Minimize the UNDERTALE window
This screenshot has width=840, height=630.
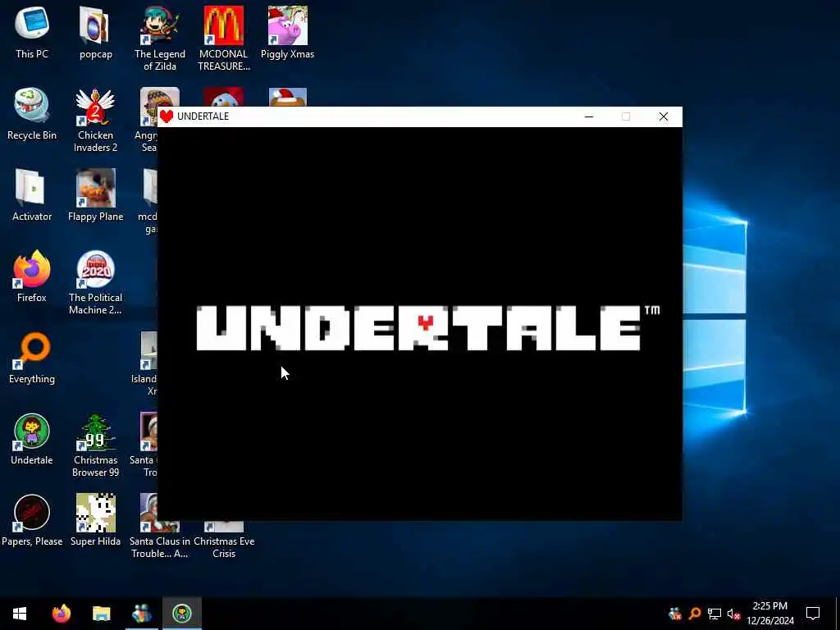[x=589, y=116]
